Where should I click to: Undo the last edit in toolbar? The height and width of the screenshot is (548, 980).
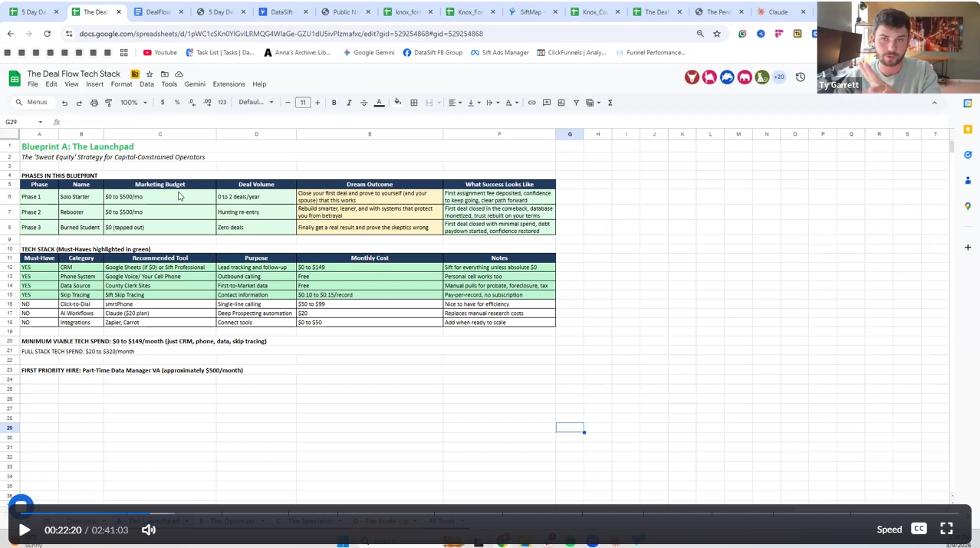point(64,103)
